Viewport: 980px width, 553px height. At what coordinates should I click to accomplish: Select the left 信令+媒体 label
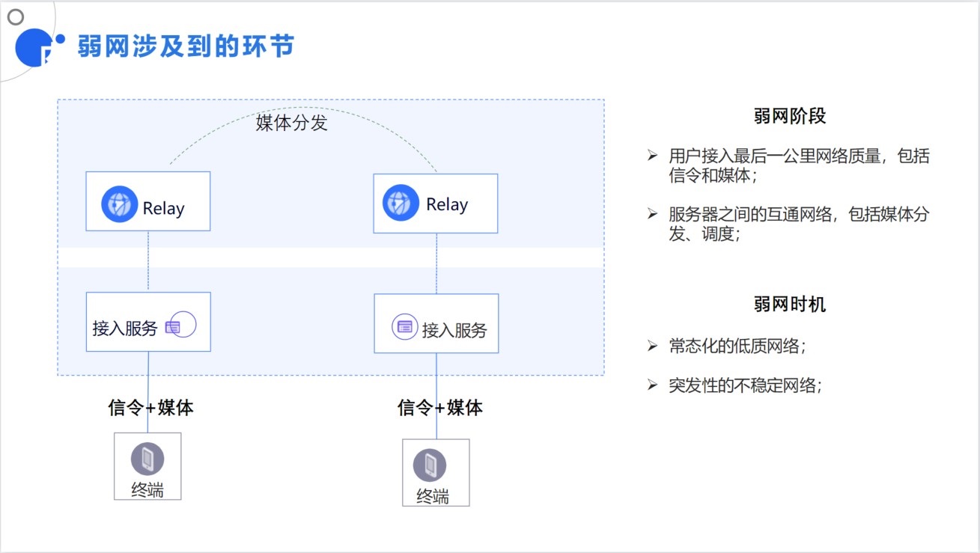[151, 408]
